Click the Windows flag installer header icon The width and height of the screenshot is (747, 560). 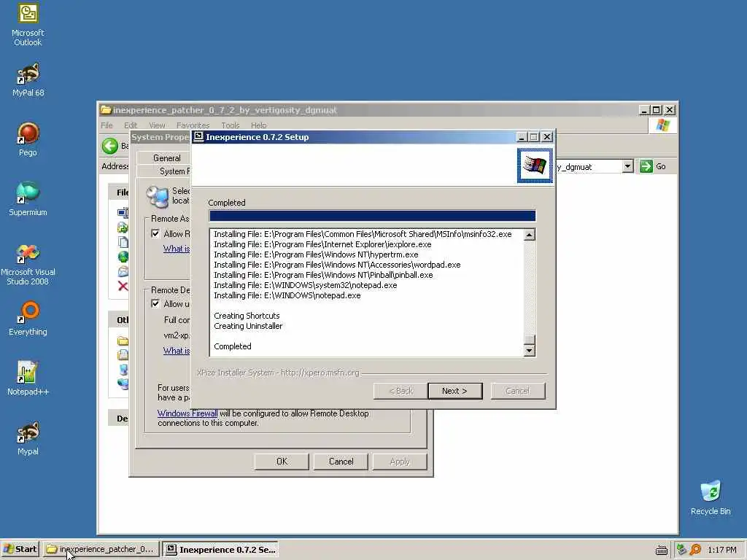[535, 166]
